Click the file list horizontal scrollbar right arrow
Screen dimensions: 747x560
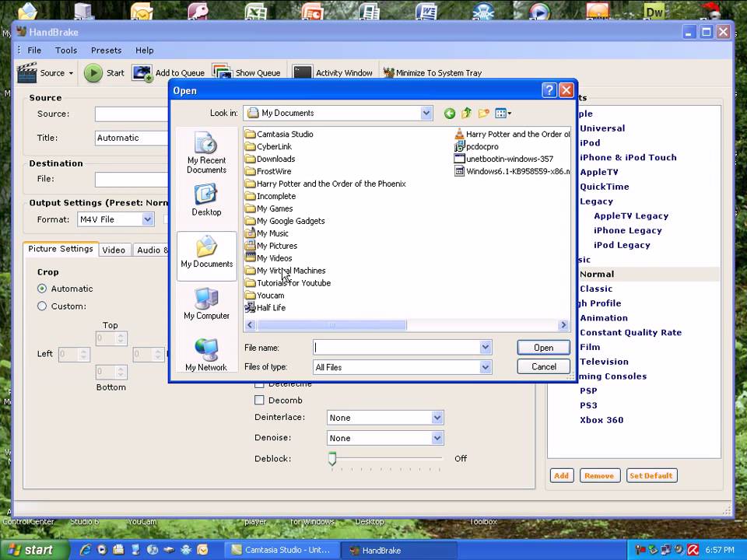[563, 325]
